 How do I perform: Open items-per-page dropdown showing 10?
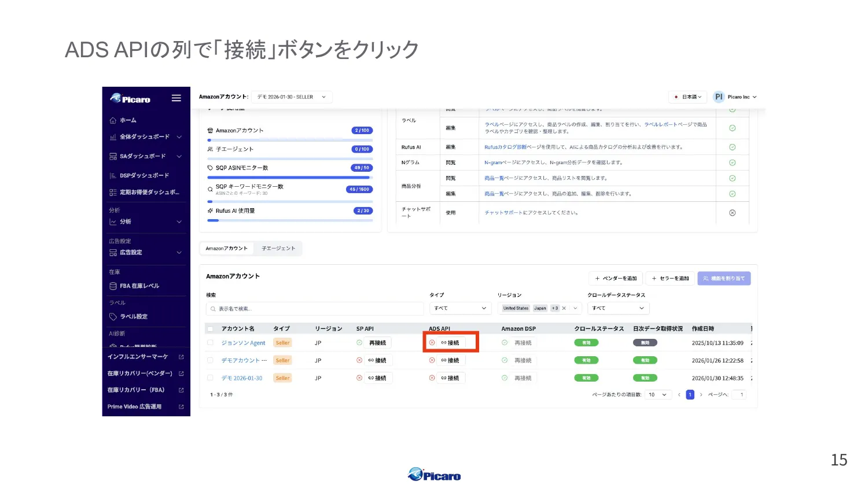tap(658, 395)
